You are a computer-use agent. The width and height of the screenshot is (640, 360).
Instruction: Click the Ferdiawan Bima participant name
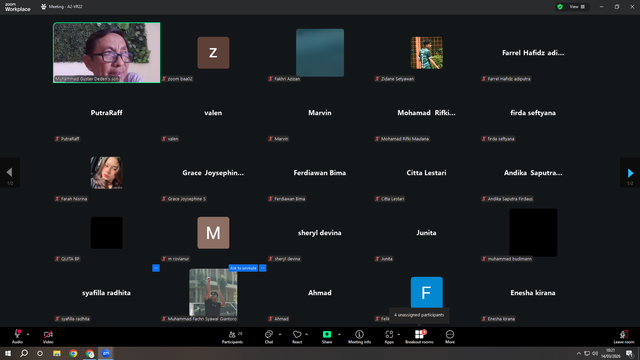pyautogui.click(x=320, y=173)
